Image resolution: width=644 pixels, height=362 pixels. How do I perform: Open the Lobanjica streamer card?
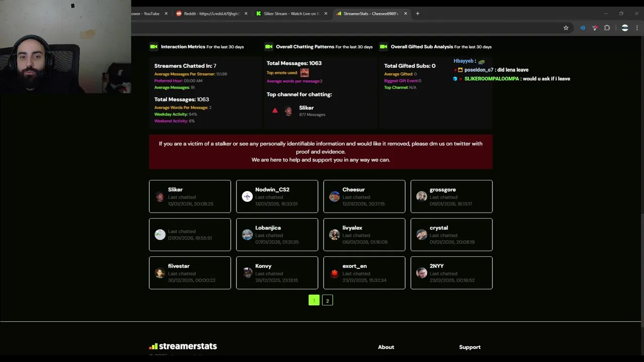pyautogui.click(x=277, y=234)
